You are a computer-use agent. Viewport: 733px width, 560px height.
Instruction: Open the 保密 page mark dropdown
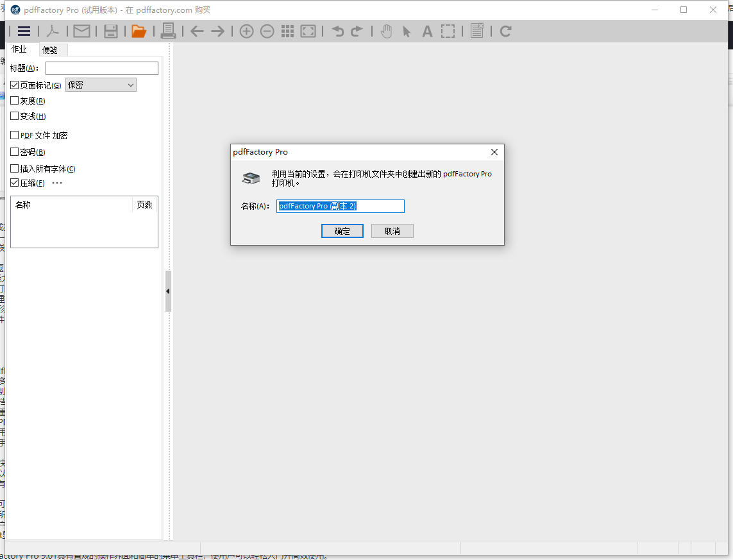(101, 85)
